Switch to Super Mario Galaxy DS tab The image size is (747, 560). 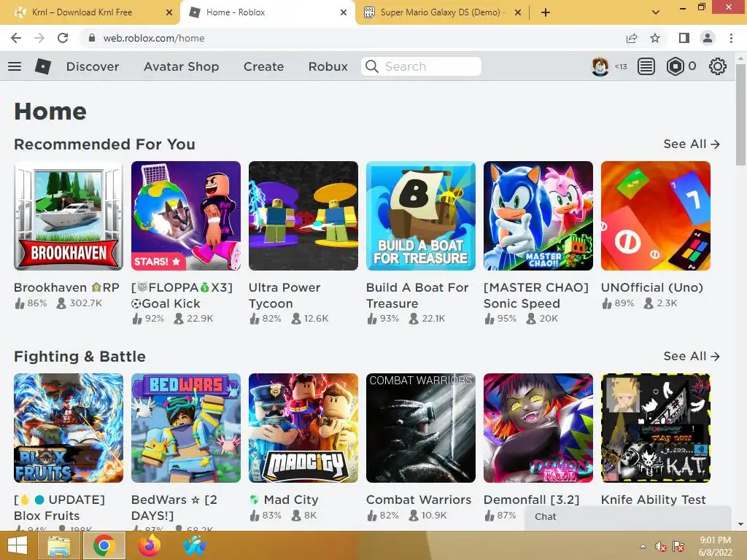tap(441, 12)
